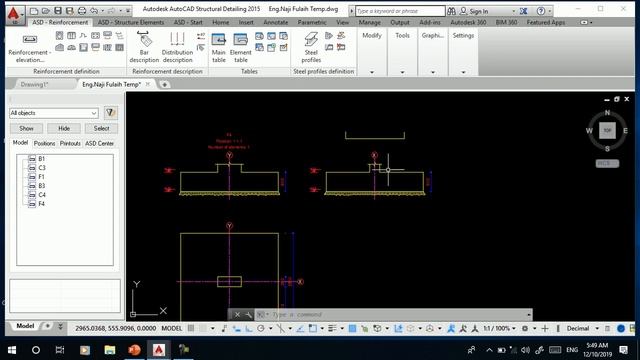
Task: Click the command line customize wrench icon
Action: [x=249, y=315]
